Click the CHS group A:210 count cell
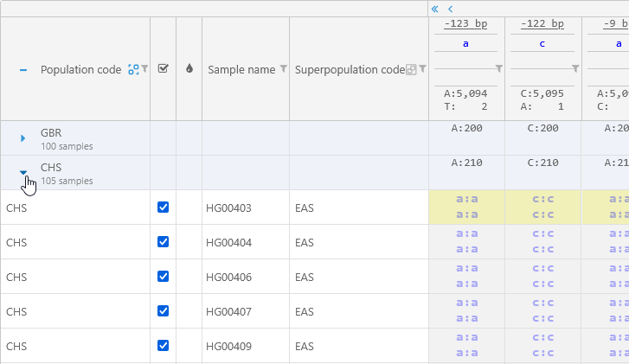The width and height of the screenshot is (629, 364). click(x=466, y=172)
